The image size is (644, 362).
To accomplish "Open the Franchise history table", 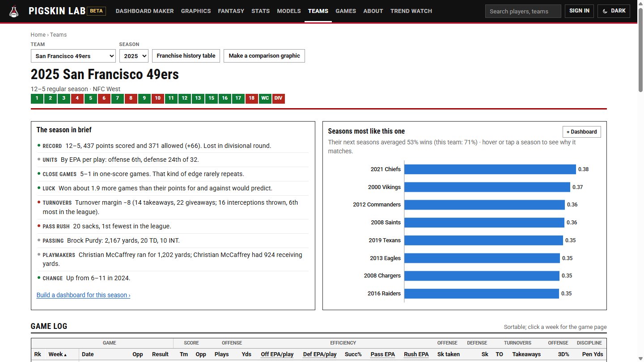I will 186,56.
